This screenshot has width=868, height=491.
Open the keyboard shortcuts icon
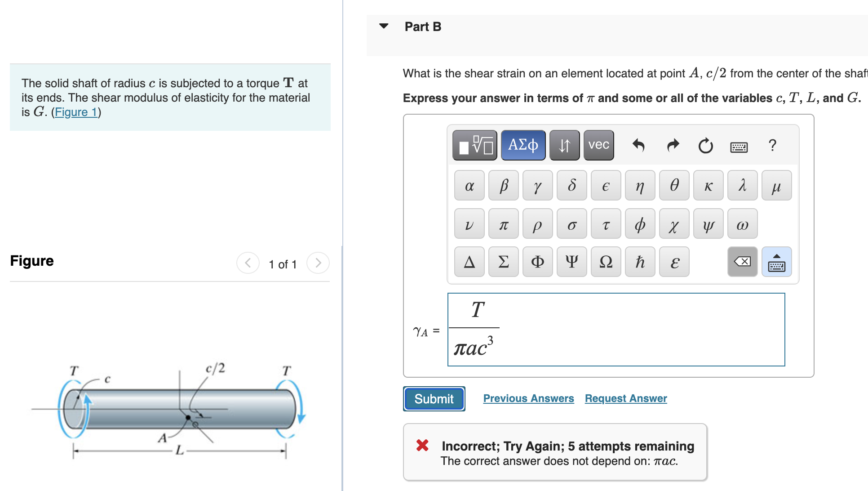pos(740,147)
